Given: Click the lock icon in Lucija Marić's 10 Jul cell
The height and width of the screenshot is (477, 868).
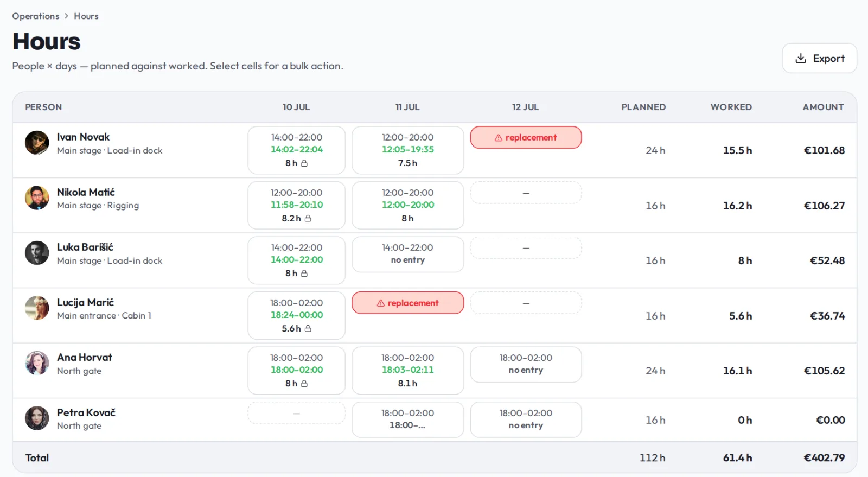Looking at the screenshot, I should tap(308, 328).
